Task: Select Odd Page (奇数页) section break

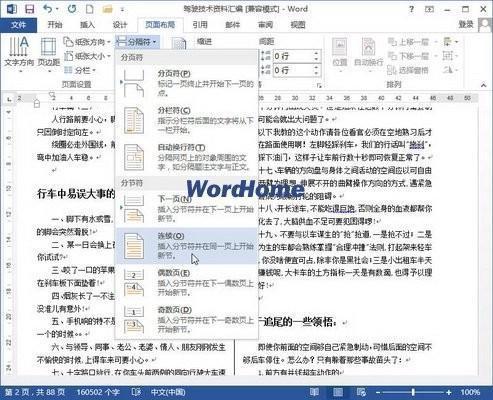Action: (187, 320)
